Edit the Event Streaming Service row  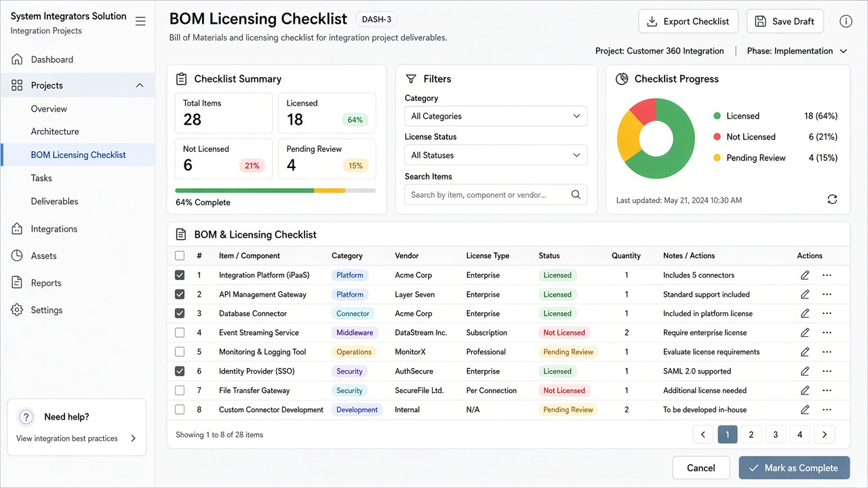click(805, 333)
